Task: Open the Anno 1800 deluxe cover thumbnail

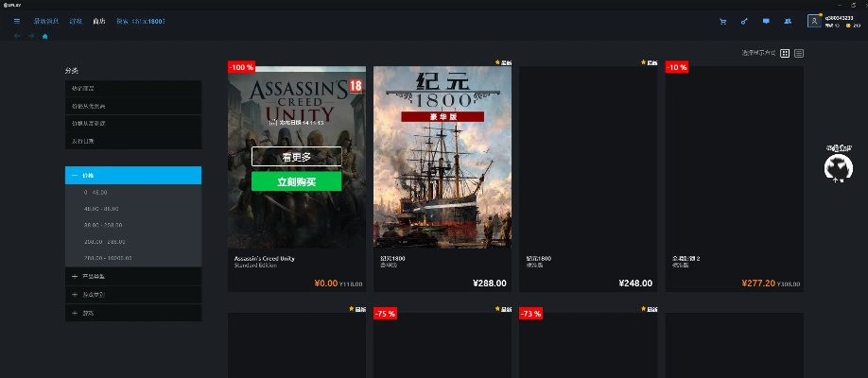Action: 443,157
